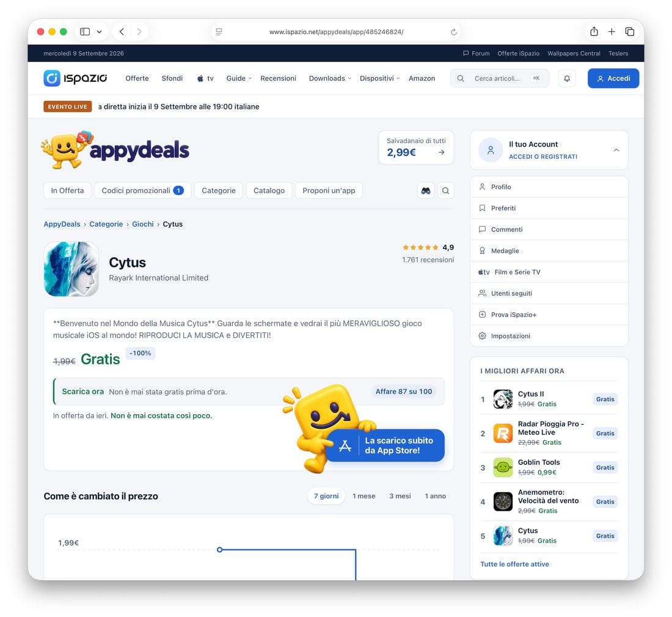The width and height of the screenshot is (672, 617).
Task: Switch chart range to 3 mesi
Action: click(400, 496)
